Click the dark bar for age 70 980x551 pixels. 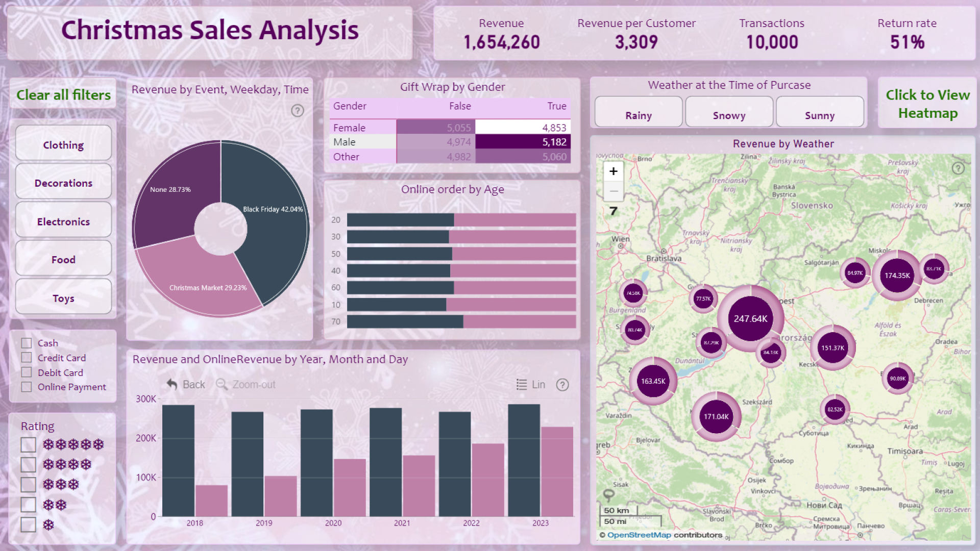pyautogui.click(x=405, y=321)
